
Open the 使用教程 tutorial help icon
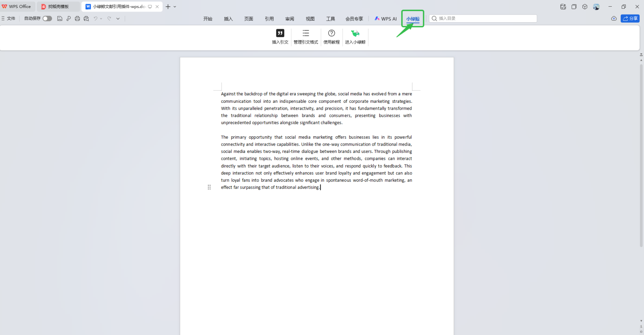tap(331, 33)
